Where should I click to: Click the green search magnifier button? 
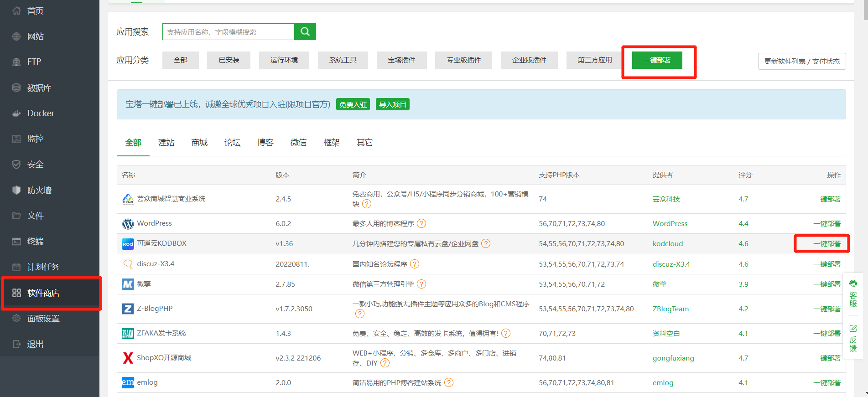coord(305,31)
